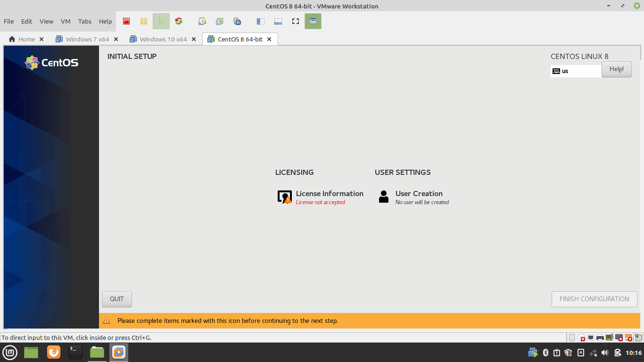Image resolution: width=644 pixels, height=362 pixels.
Task: Click the disconnected CD/DVD drive status icon
Action: tap(581, 337)
